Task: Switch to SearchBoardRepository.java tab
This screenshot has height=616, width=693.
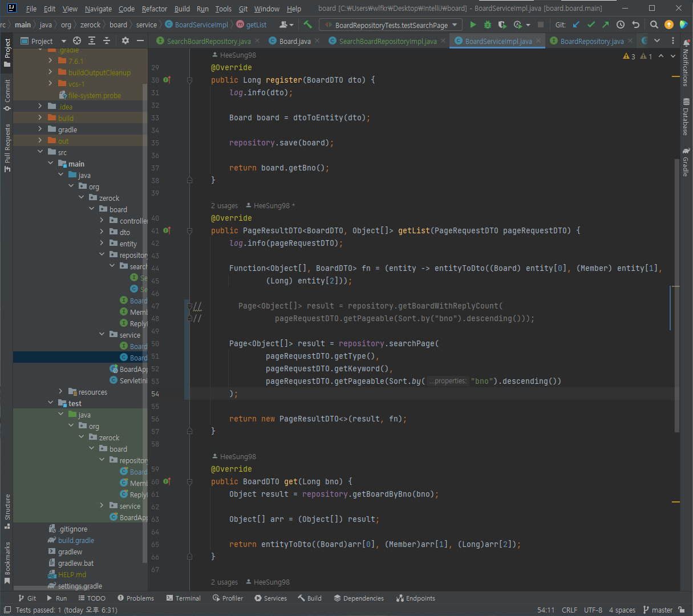Action: pos(209,41)
